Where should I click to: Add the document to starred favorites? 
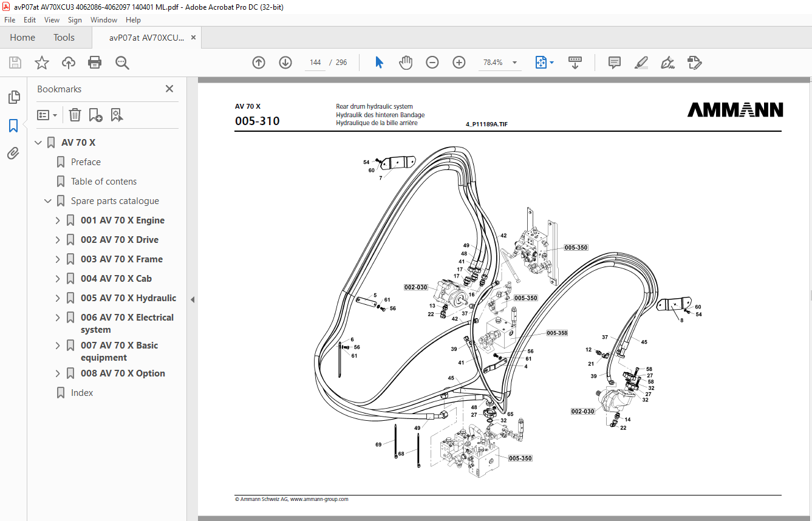[x=42, y=63]
